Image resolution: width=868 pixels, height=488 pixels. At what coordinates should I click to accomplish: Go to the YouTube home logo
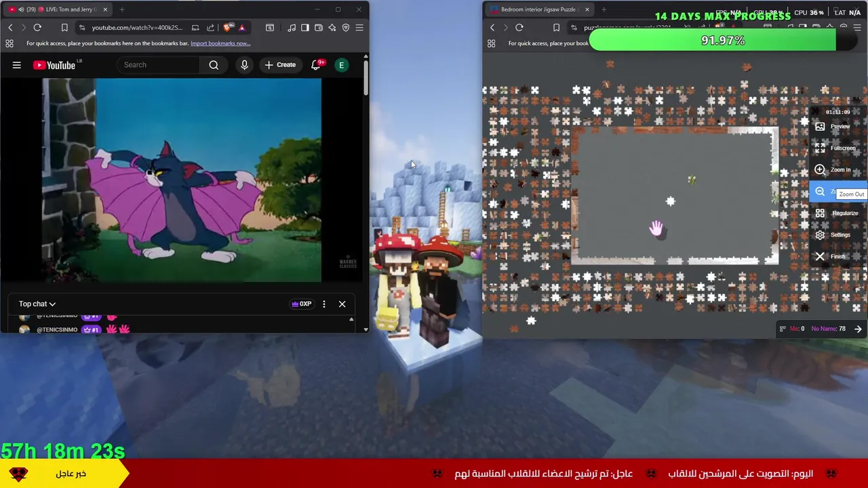point(54,65)
